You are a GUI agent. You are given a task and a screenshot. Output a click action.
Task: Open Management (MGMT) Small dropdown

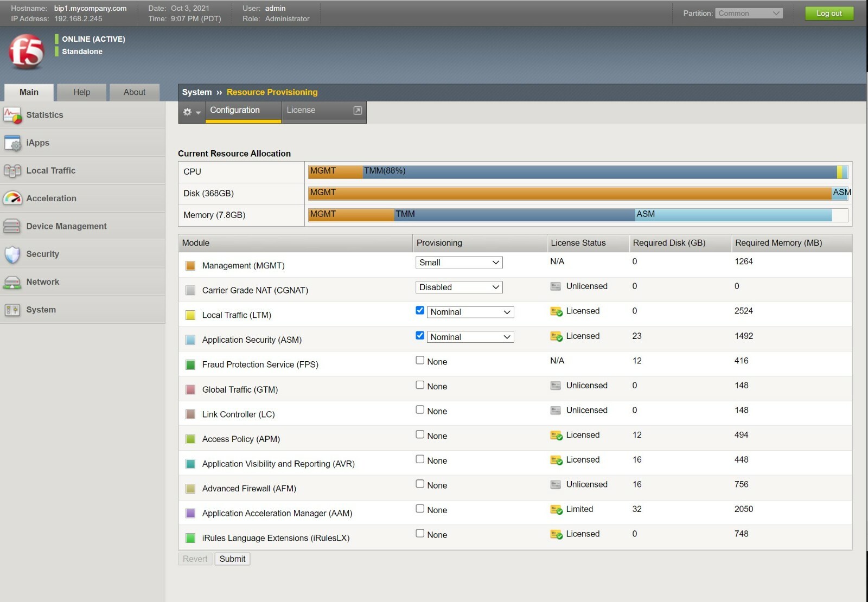pyautogui.click(x=459, y=262)
